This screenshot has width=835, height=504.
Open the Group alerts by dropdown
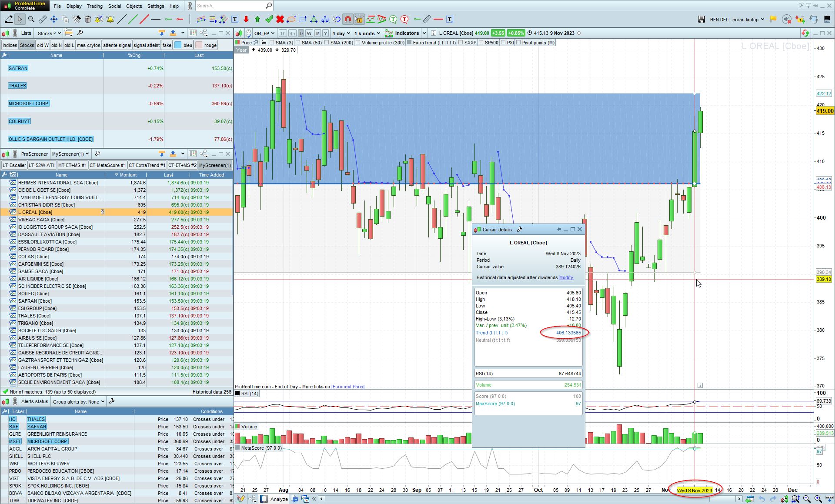[79, 401]
